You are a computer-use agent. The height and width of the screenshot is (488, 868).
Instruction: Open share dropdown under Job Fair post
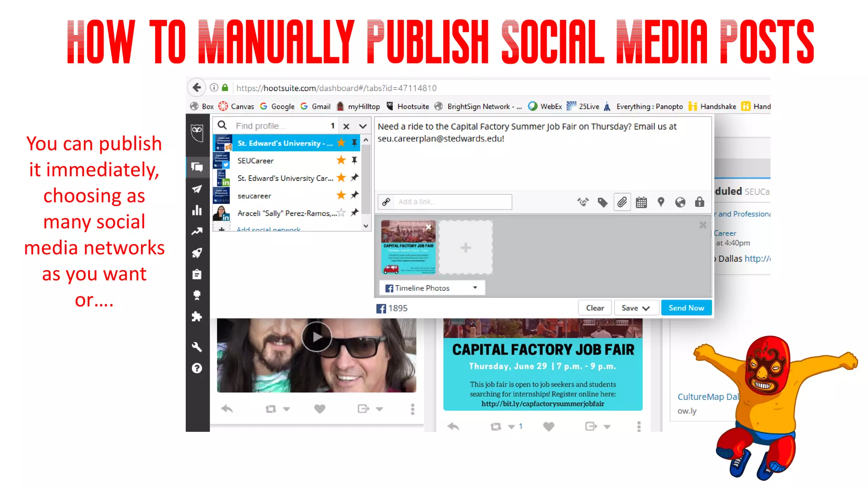pyautogui.click(x=607, y=427)
